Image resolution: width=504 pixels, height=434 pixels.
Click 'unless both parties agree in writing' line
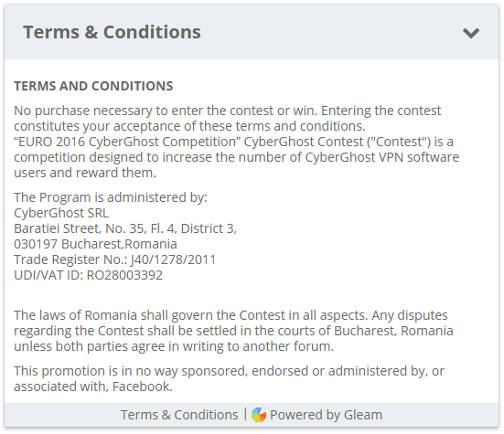point(174,346)
